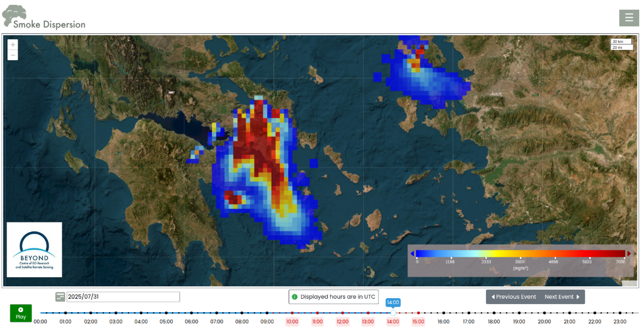Image resolution: width=644 pixels, height=332 pixels.
Task: Select 22:00 on the timeline
Action: point(595,321)
